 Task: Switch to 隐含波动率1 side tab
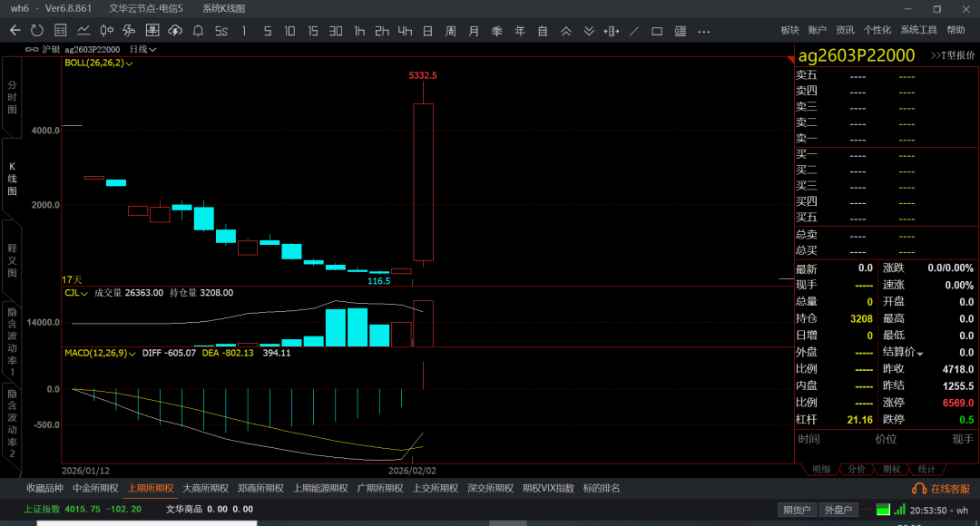pyautogui.click(x=12, y=342)
